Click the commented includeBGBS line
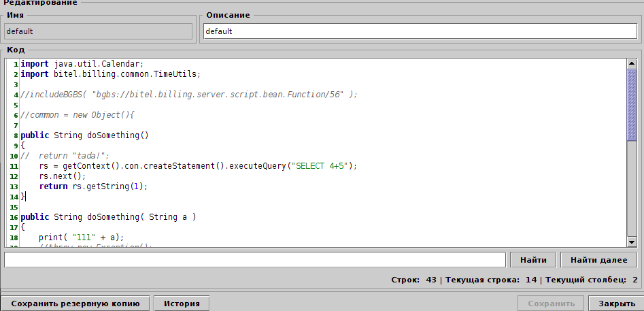Image resolution: width=644 pixels, height=311 pixels. 188,95
